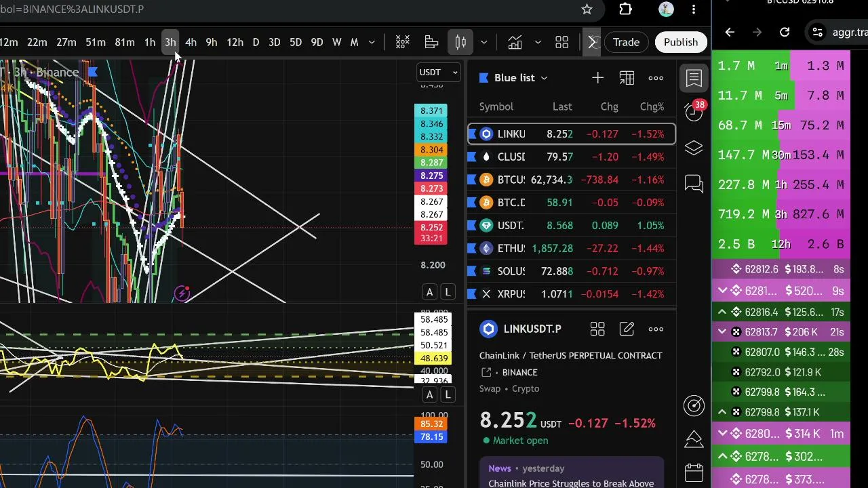Open the Chats speech-bubble icon
The image size is (868, 488).
coord(694,184)
